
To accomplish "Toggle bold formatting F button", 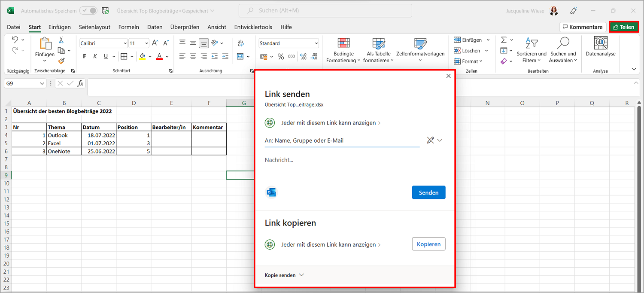I will [x=85, y=56].
